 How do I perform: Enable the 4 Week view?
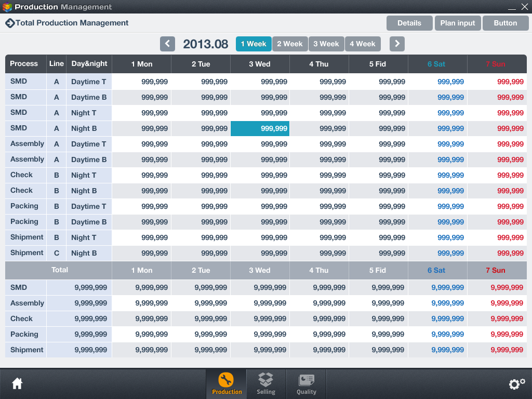click(363, 44)
